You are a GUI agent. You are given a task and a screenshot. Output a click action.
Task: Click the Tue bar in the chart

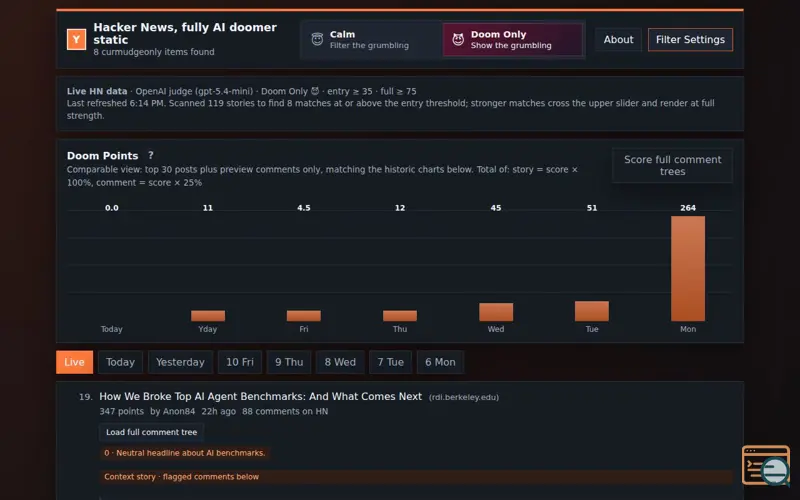pos(591,311)
